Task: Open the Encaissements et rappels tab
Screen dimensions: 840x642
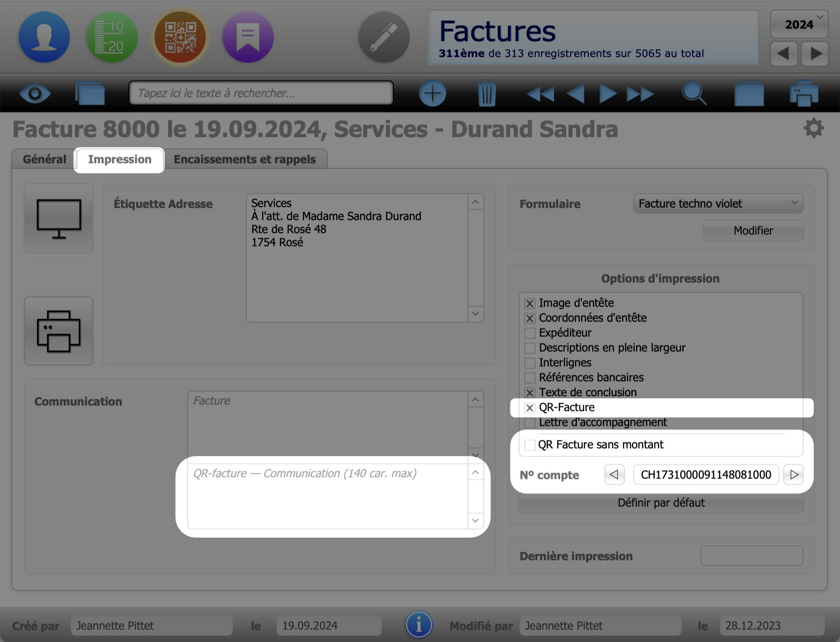Action: pos(244,159)
